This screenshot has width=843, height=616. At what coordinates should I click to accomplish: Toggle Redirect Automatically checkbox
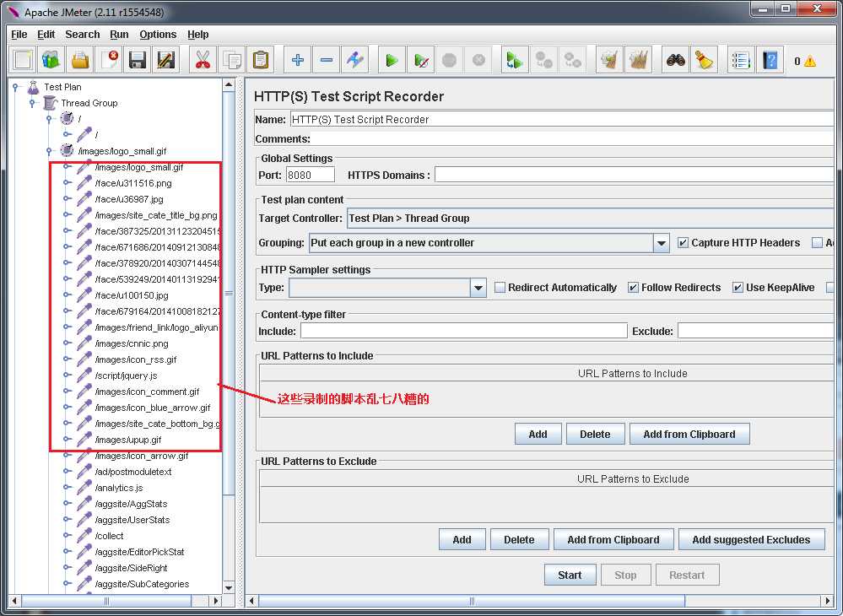(x=500, y=288)
